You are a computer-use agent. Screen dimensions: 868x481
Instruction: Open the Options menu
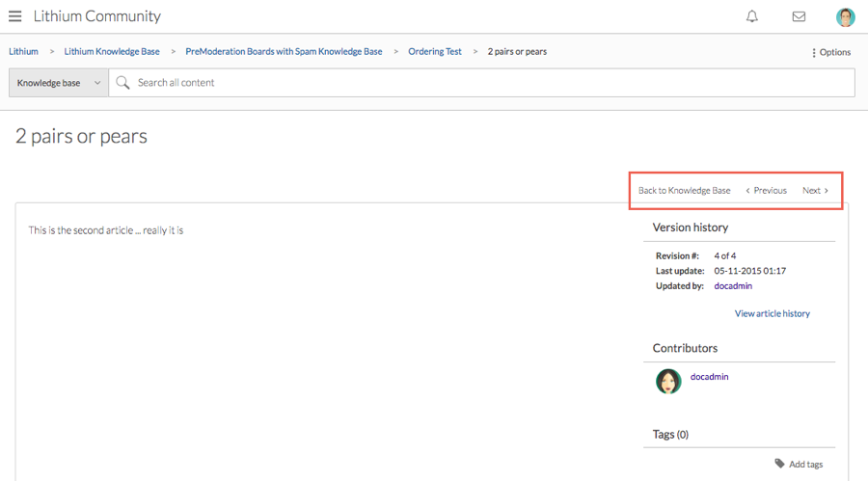point(831,52)
